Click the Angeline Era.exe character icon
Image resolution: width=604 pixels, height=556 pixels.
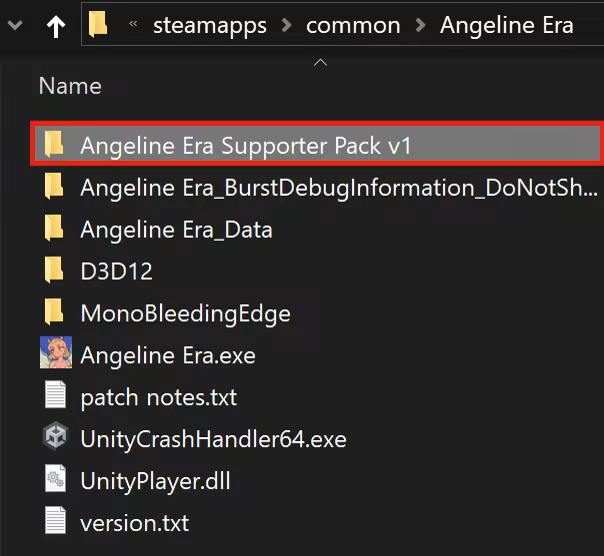pyautogui.click(x=54, y=354)
